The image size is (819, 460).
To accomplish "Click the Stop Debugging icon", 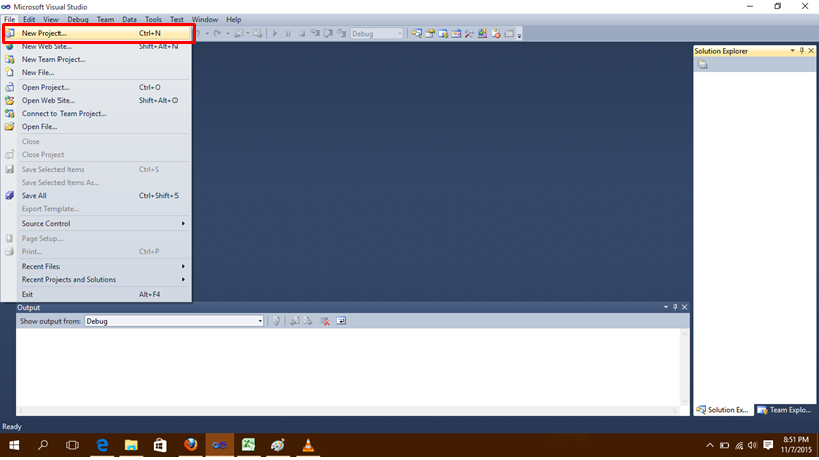I will click(302, 33).
